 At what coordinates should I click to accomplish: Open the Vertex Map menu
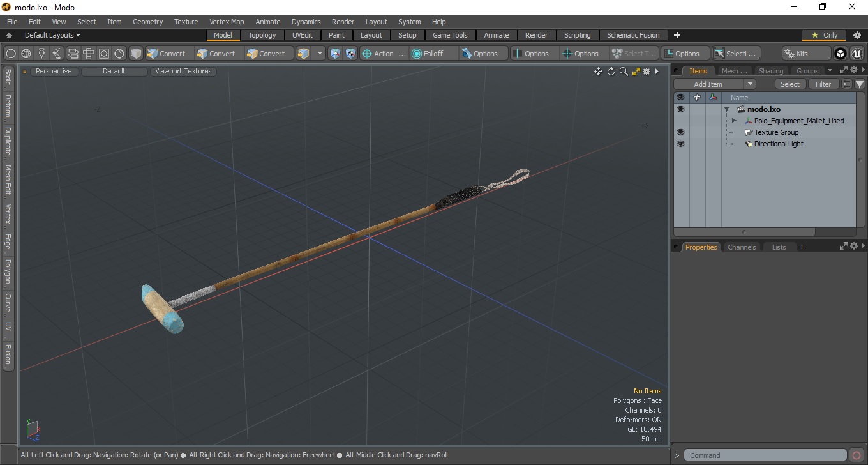(x=227, y=22)
